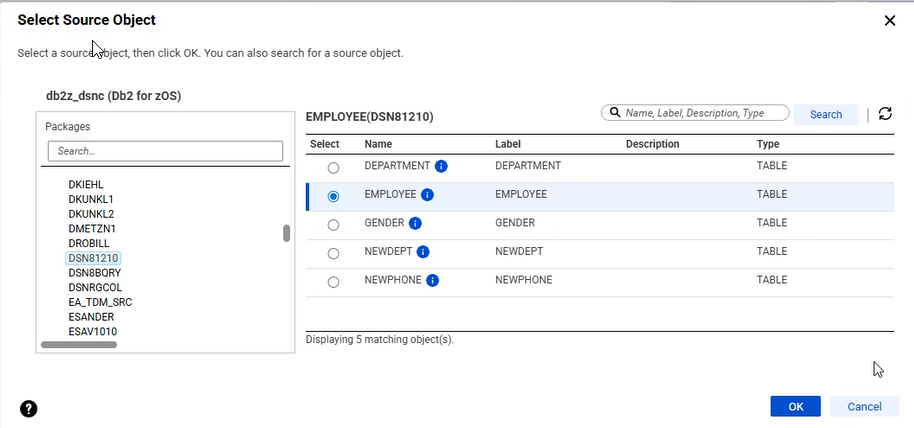Click the GENDER label cell
The height and width of the screenshot is (428, 914).
coord(515,223)
